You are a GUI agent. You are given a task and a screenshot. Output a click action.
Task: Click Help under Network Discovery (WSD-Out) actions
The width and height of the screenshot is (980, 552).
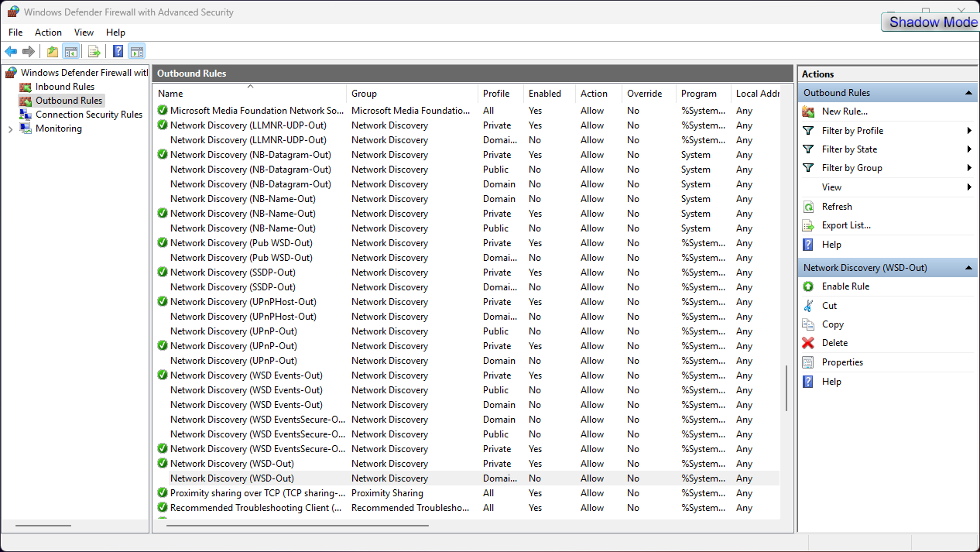pyautogui.click(x=831, y=382)
